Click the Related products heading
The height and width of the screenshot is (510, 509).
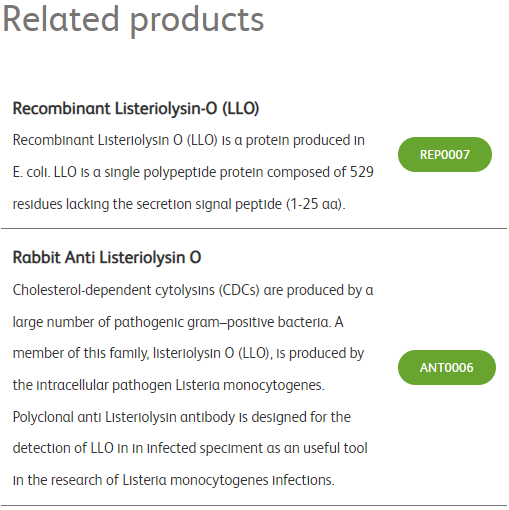point(133,21)
